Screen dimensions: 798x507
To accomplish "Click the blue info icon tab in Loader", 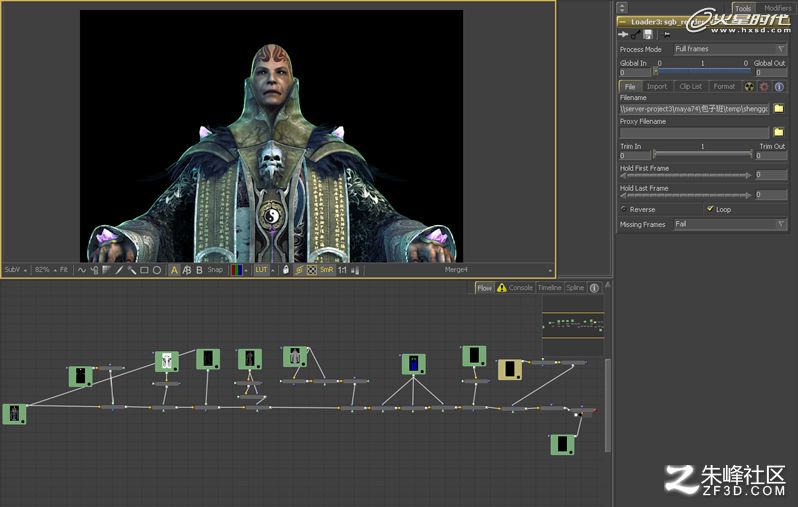I will coord(779,87).
